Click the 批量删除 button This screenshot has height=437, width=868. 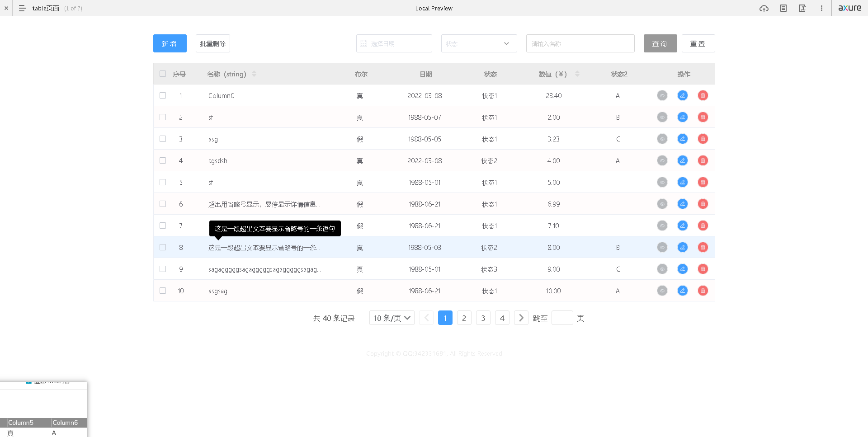click(x=213, y=43)
